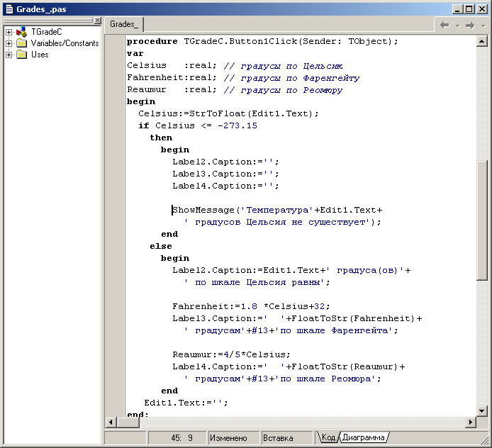Image resolution: width=492 pixels, height=448 pixels.
Task: Maximize the Grades_.pas window
Action: pos(469,9)
